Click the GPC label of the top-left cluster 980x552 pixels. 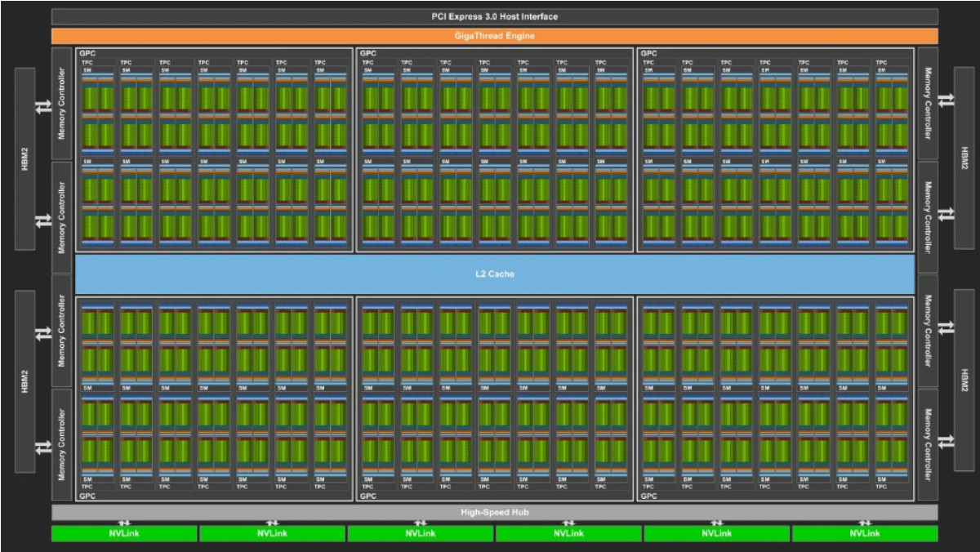pyautogui.click(x=87, y=53)
